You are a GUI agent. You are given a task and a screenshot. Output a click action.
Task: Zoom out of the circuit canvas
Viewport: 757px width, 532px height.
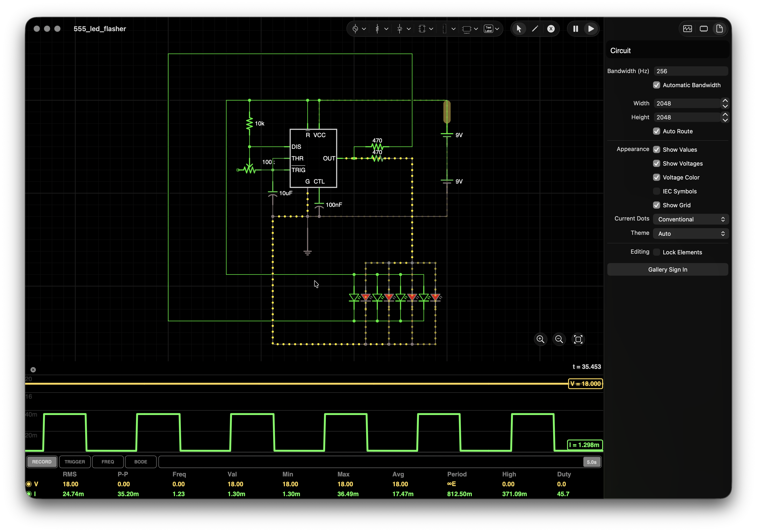coord(559,339)
